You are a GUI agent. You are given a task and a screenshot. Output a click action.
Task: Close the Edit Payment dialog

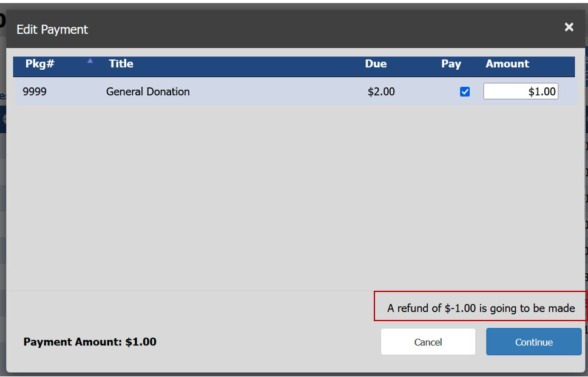569,27
